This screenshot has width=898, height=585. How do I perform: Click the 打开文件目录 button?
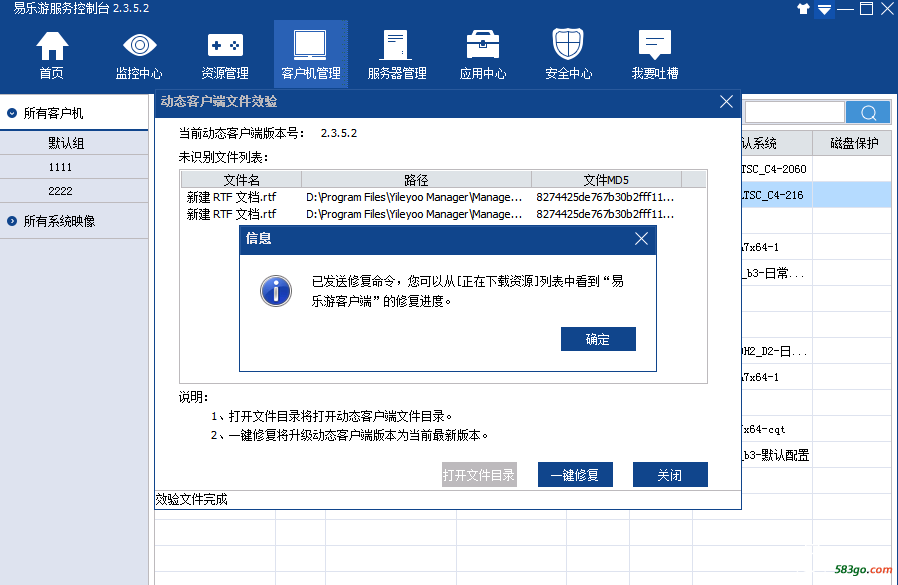tap(479, 474)
